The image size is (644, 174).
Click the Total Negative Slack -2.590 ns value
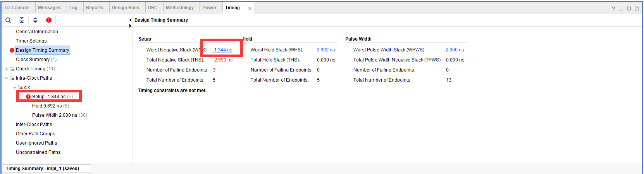click(222, 60)
